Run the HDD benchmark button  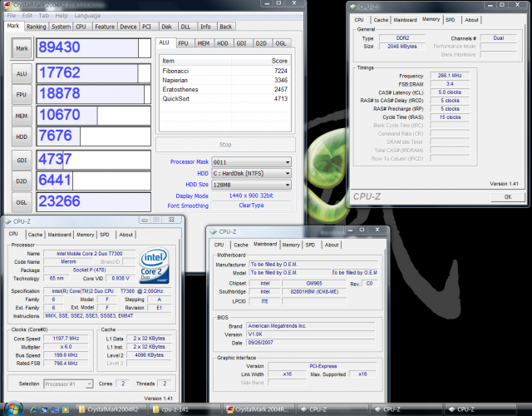pyautogui.click(x=22, y=136)
